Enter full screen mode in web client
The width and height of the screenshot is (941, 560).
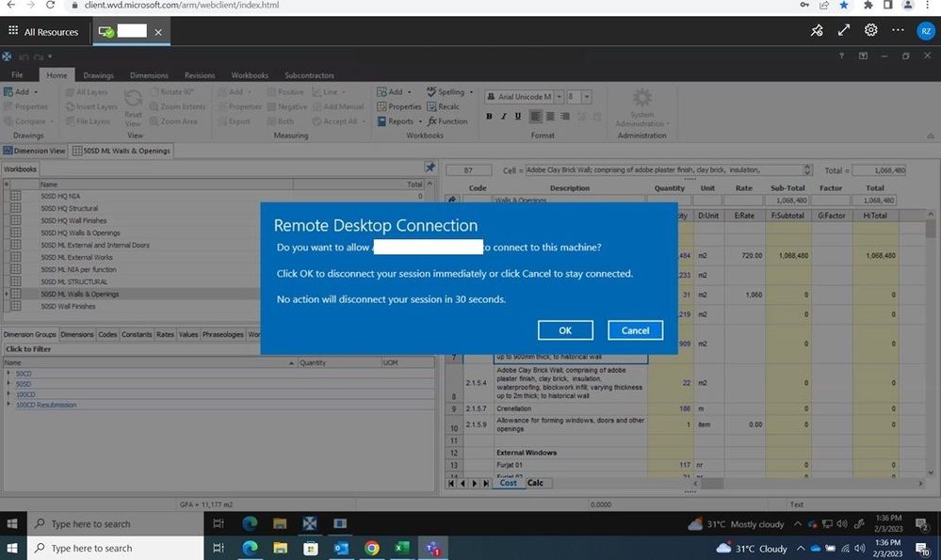pos(844,30)
